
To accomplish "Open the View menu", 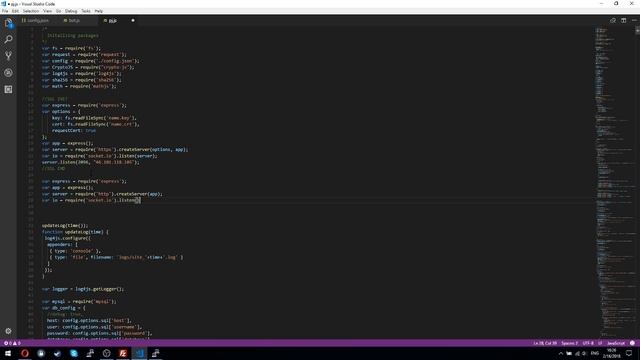I will pyautogui.click(x=47, y=11).
